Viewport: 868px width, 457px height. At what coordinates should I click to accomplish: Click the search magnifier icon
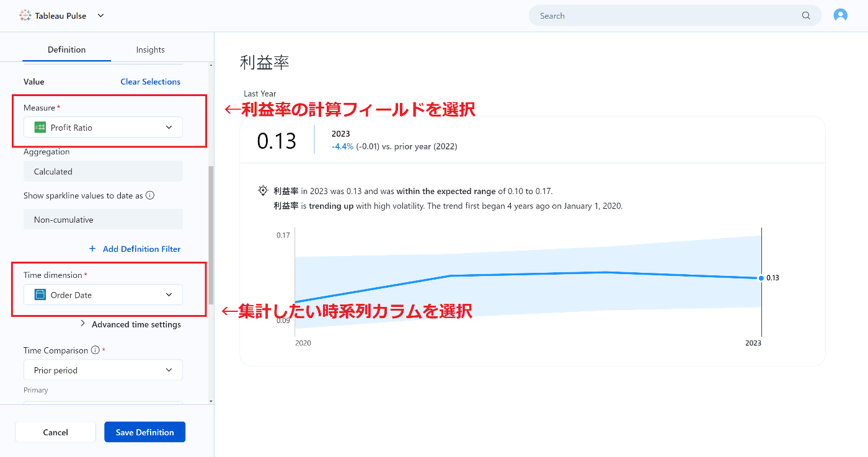click(x=806, y=16)
